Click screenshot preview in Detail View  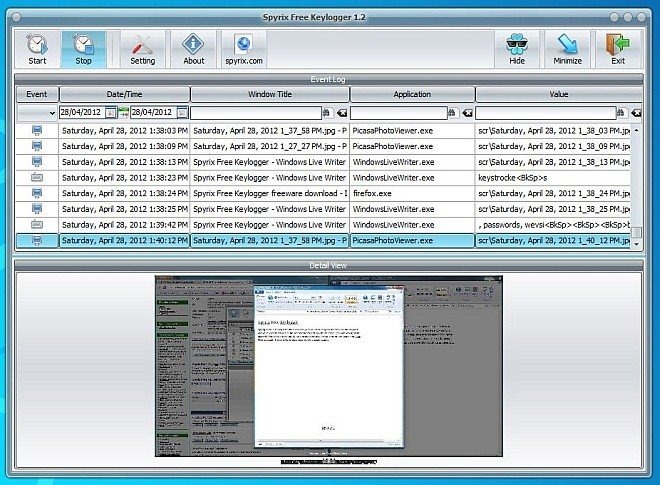click(x=329, y=366)
